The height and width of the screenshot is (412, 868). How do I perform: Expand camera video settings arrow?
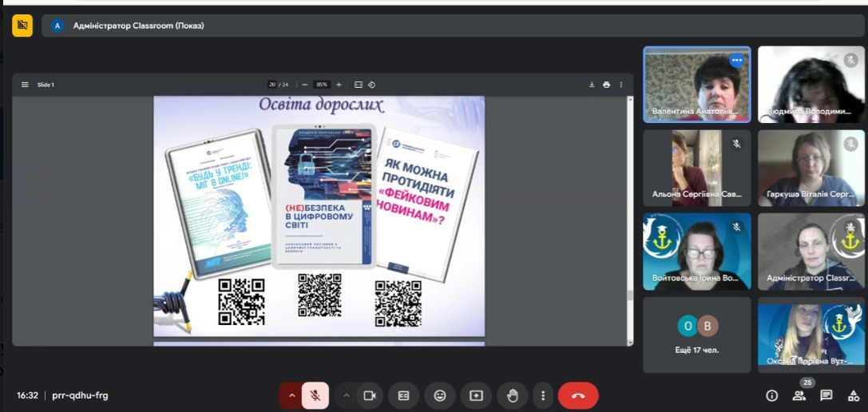(346, 395)
